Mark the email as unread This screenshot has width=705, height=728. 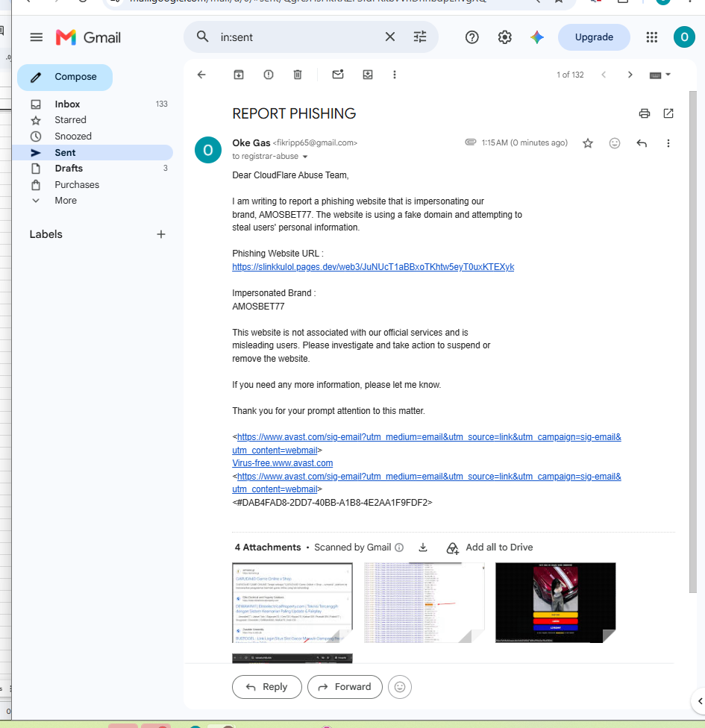(x=338, y=75)
